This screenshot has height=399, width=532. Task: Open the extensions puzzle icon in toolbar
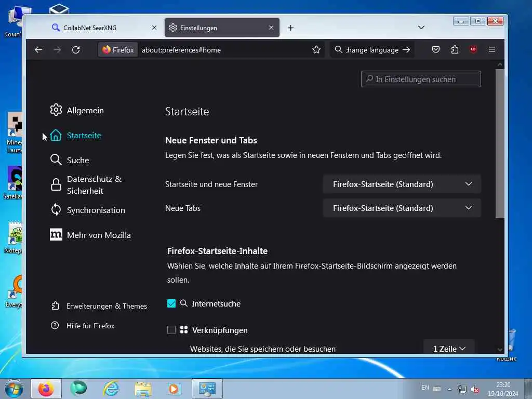click(x=455, y=50)
